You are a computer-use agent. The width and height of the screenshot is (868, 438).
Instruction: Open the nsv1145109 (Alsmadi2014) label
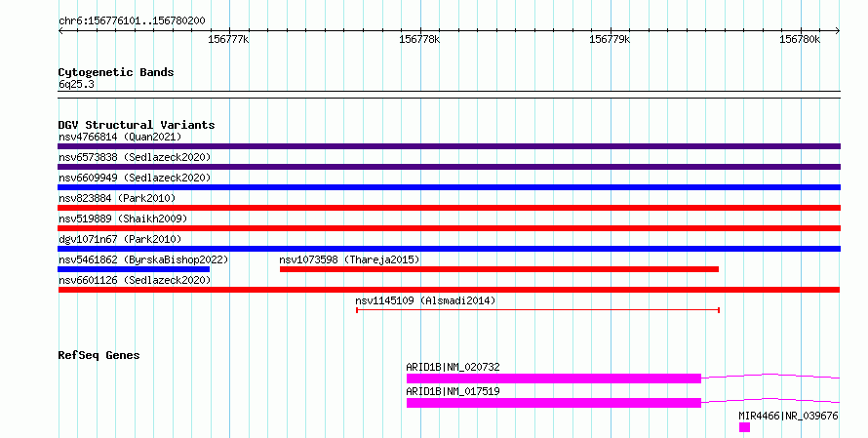click(425, 300)
